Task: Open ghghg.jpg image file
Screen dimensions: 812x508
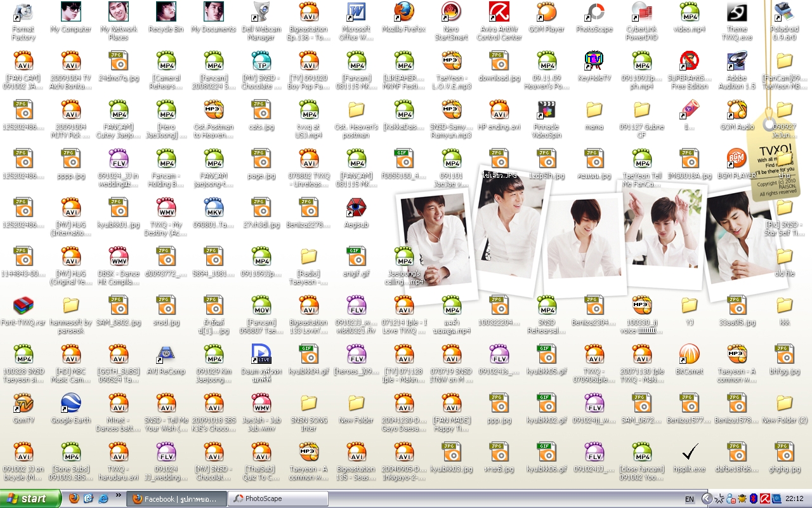Action: (785, 451)
